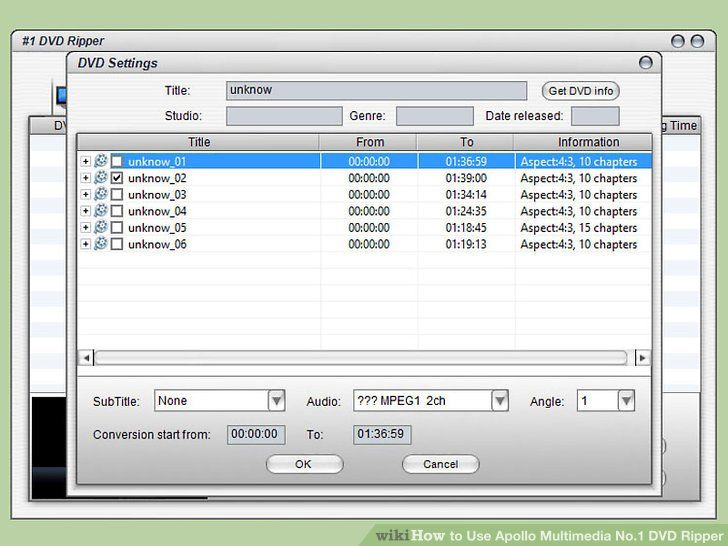Uncheck the unknow_02 title checkbox
The height and width of the screenshot is (546, 728).
click(117, 178)
